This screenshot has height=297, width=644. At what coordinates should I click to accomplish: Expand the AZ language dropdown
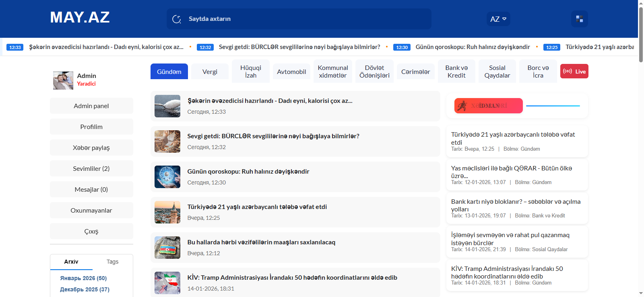pyautogui.click(x=498, y=19)
